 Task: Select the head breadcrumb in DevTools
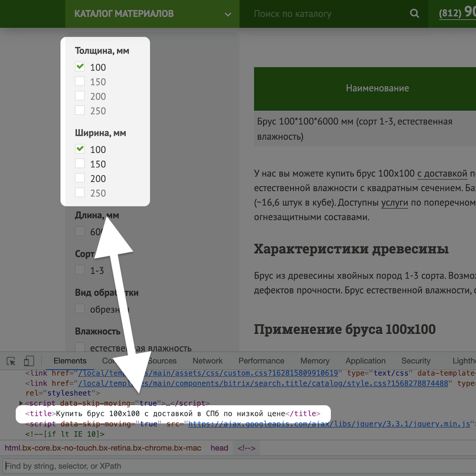pyautogui.click(x=219, y=448)
